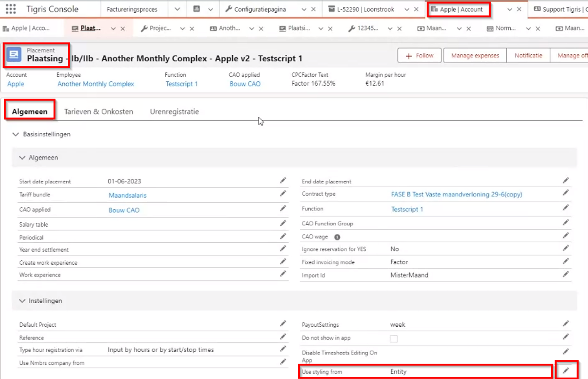588x379 pixels.
Task: Edit CAO Function Group field
Action: tap(566, 222)
